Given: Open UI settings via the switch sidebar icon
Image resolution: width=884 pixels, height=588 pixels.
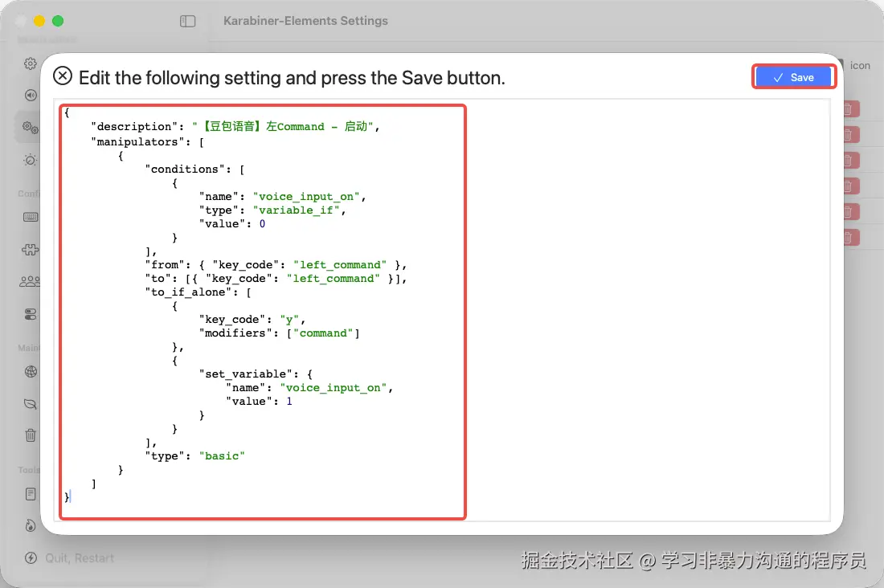Looking at the screenshot, I should pos(31,314).
